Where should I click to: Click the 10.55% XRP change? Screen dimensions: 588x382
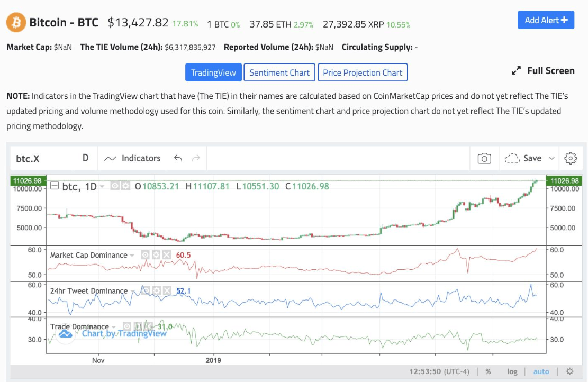tap(398, 25)
